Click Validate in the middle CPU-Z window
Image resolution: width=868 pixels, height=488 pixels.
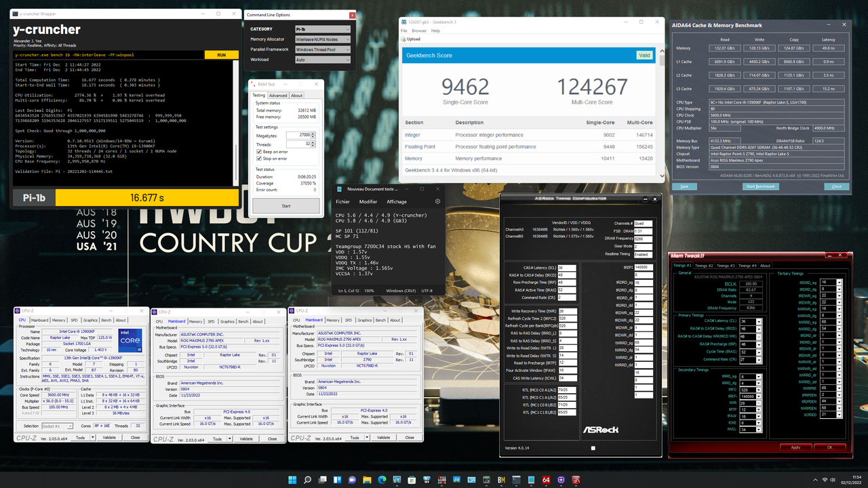(x=245, y=438)
